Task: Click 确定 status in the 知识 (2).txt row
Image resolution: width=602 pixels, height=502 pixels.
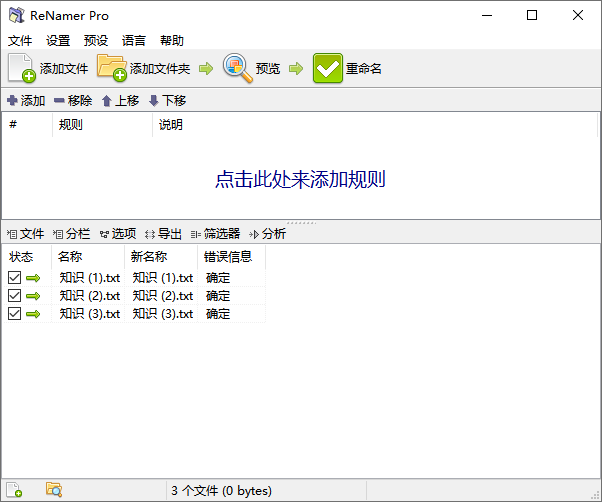Action: point(218,296)
